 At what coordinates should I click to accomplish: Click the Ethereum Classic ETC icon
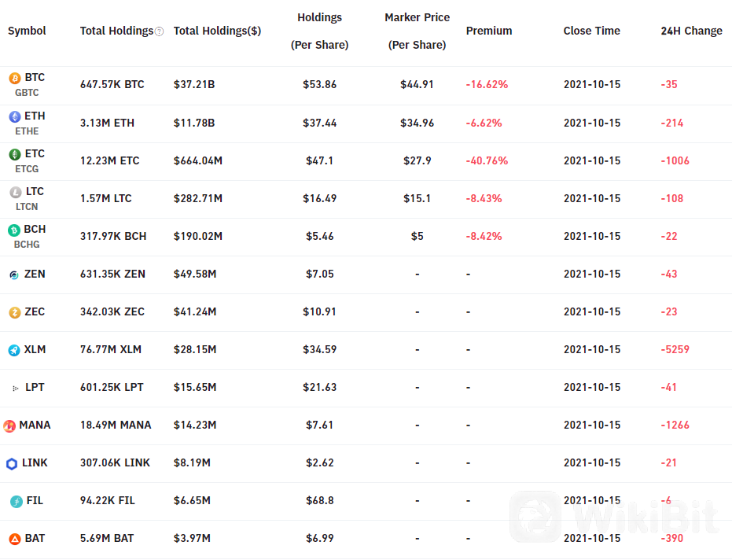[x=15, y=154]
